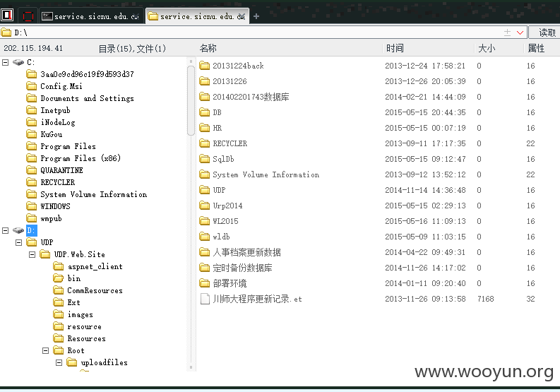Screen dimensions: 560x392
Task: Click the 人事档案更新数据 folder icon
Action: pyautogui.click(x=205, y=252)
